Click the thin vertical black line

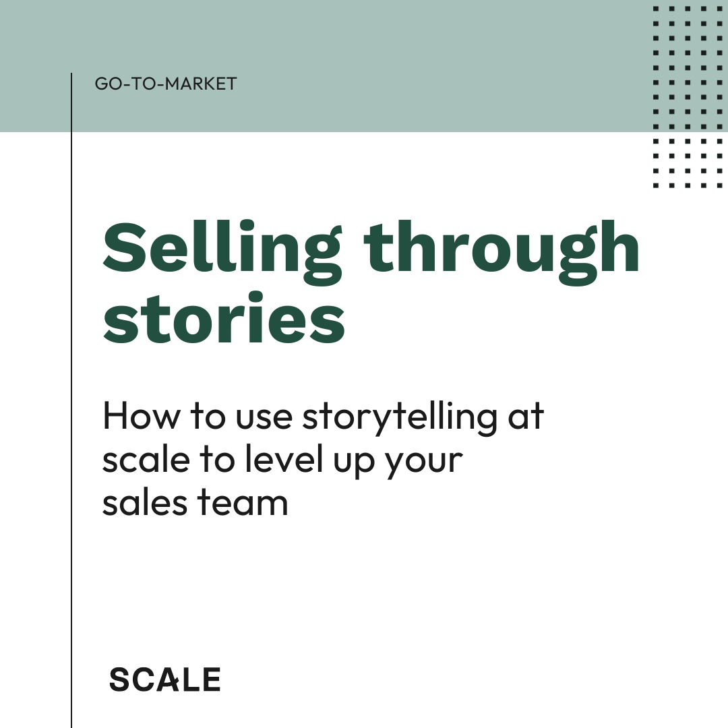(x=71, y=404)
